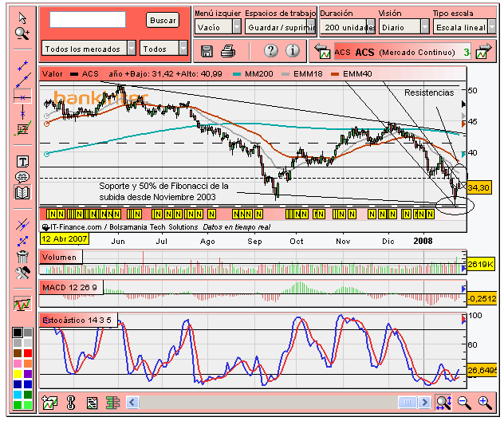The image size is (504, 421).
Task: Click the IT-Finance.com credit link
Action: tap(77, 227)
